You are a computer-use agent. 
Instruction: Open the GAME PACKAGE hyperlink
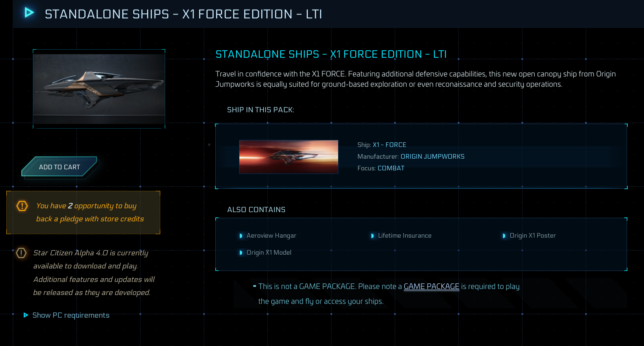431,287
